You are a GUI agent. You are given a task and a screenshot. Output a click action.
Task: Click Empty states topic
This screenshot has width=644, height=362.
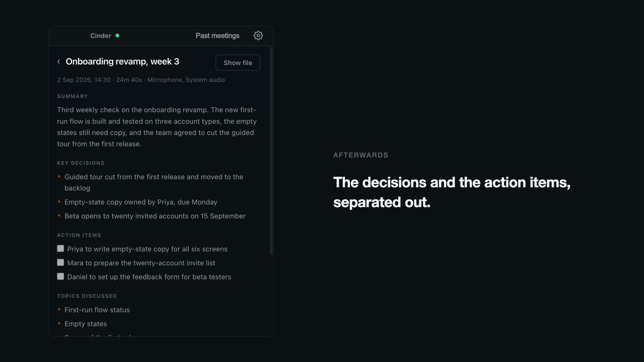86,324
